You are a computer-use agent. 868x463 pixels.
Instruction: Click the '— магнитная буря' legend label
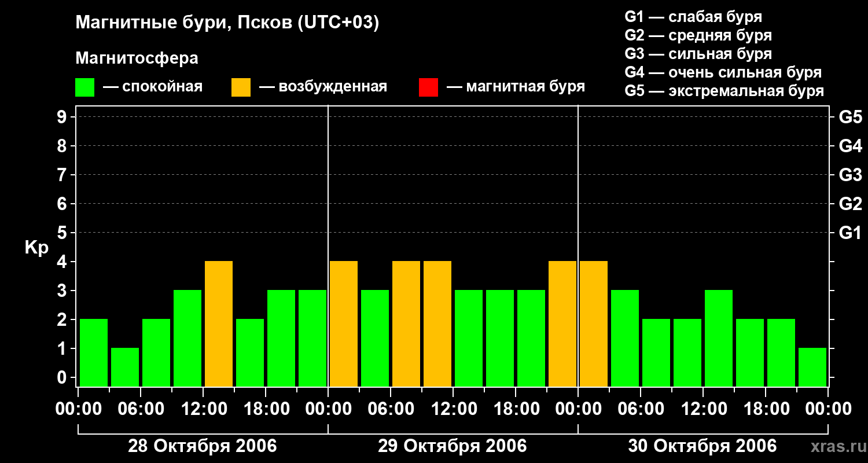click(516, 87)
